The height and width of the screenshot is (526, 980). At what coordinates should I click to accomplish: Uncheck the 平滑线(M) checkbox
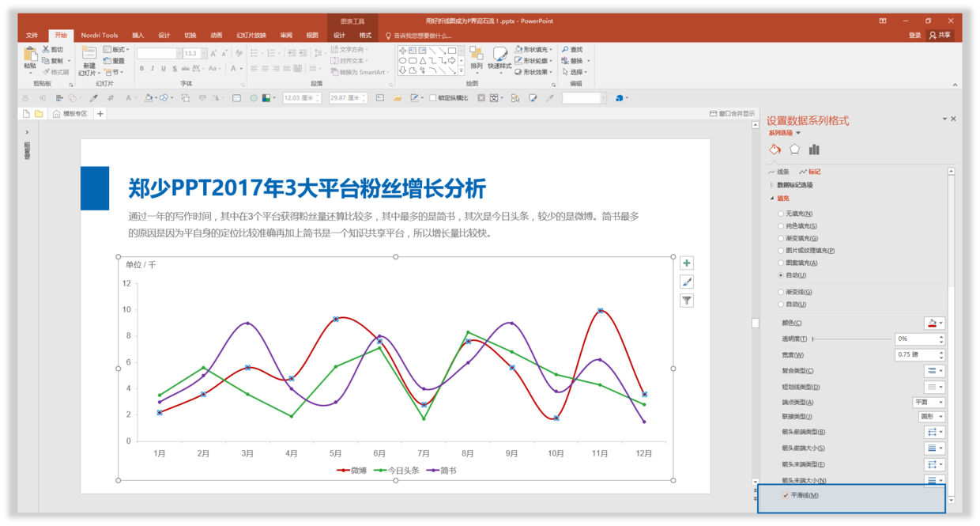[x=785, y=495]
